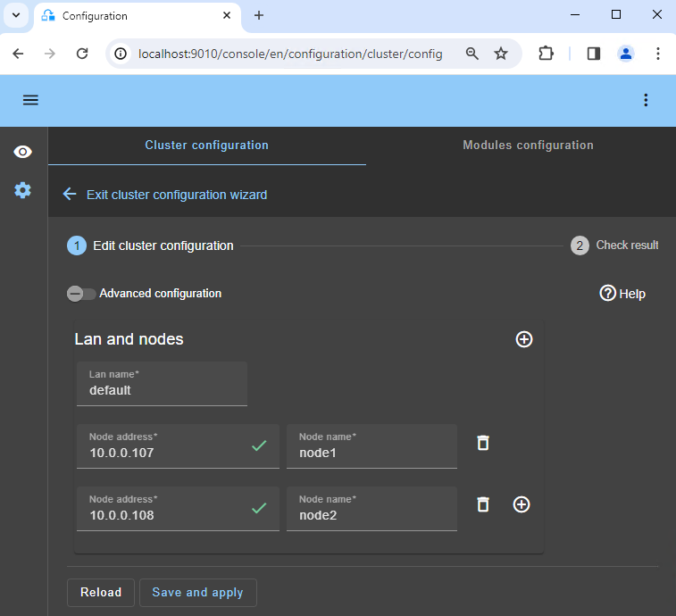Image resolution: width=676 pixels, height=616 pixels.
Task: Edit the node address 10.0.0.108 field
Action: point(165,515)
